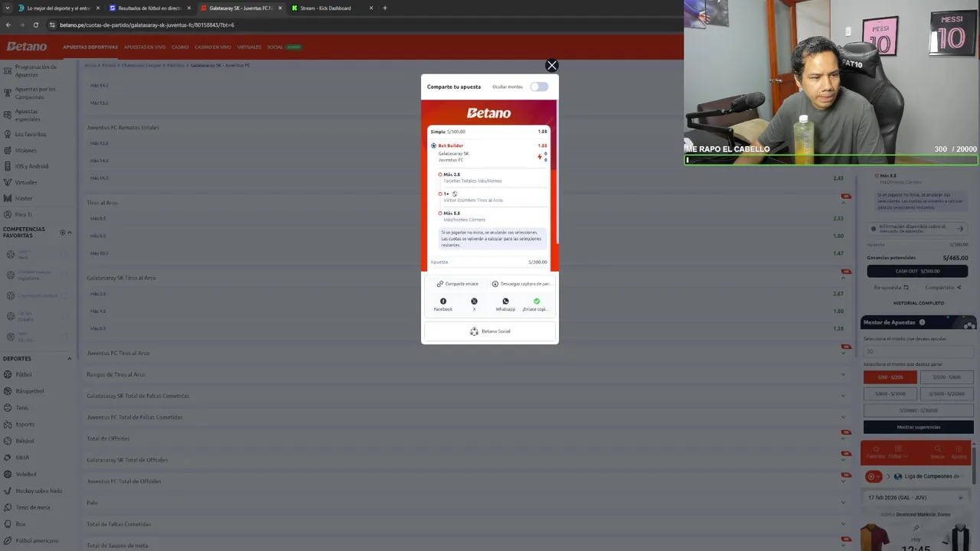The width and height of the screenshot is (980, 551).
Task: Open Virtuales in the sidebar
Action: [x=26, y=182]
